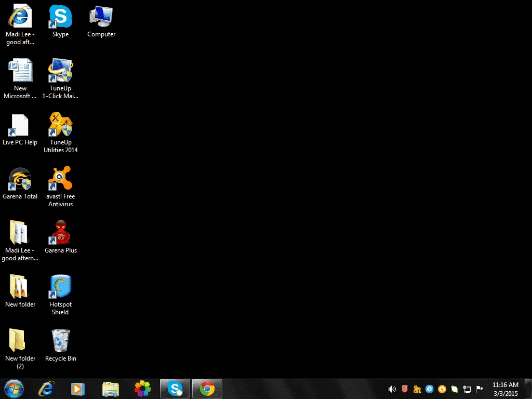Select the 'Madi Lee - good aftern...' folder
Screen dimensions: 532x399
20,241
